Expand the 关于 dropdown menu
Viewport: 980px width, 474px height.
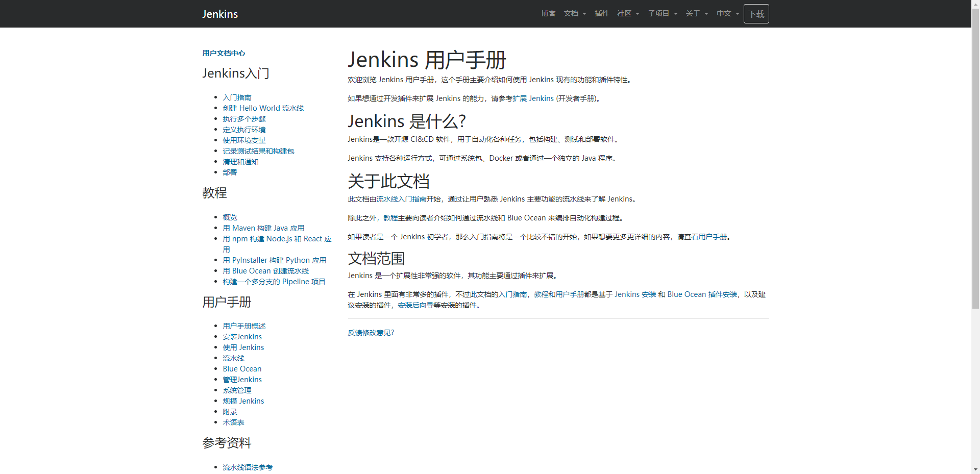tap(697, 13)
